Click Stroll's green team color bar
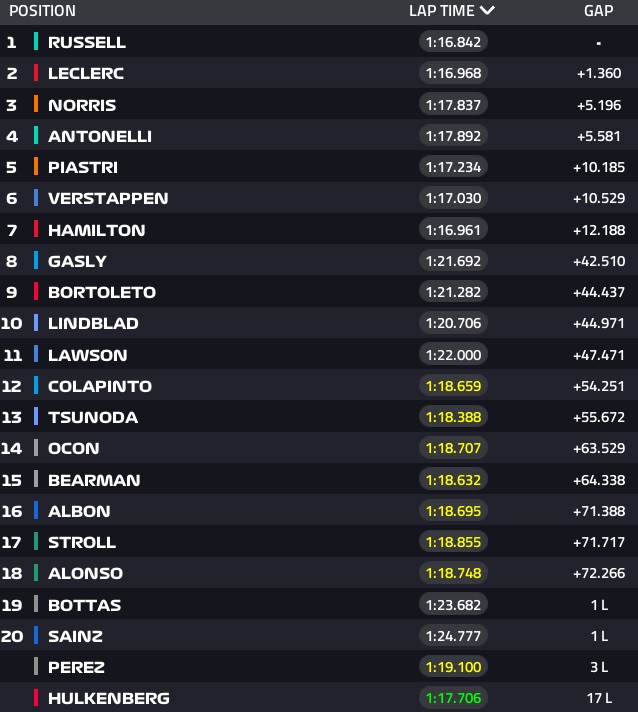Screen dimensions: 638x712 click(36, 542)
